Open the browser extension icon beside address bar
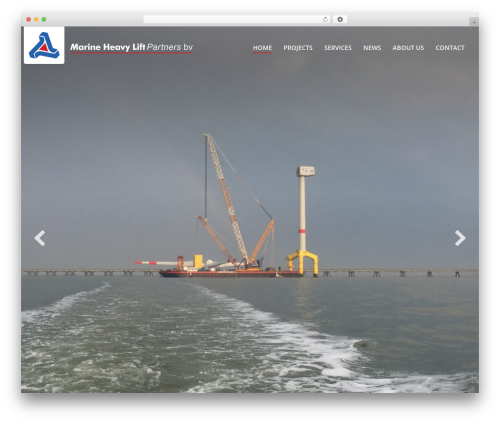 coord(340,19)
